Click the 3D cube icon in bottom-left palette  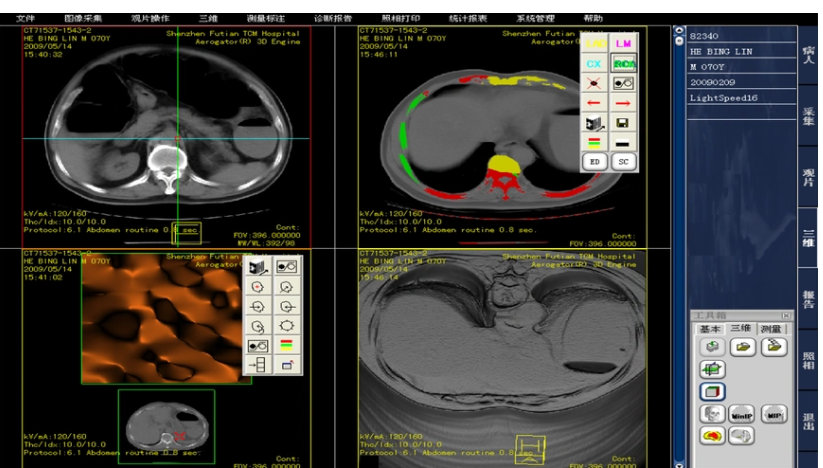(258, 267)
